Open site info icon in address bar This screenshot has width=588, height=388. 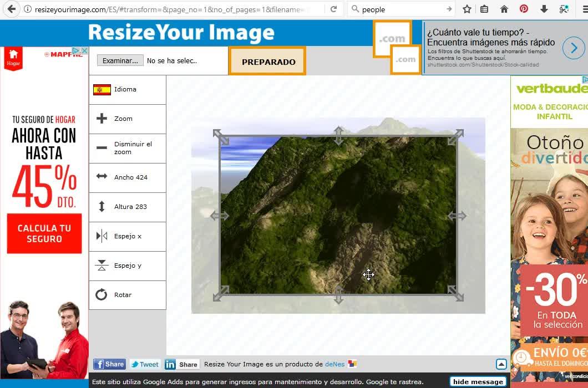tap(28, 9)
